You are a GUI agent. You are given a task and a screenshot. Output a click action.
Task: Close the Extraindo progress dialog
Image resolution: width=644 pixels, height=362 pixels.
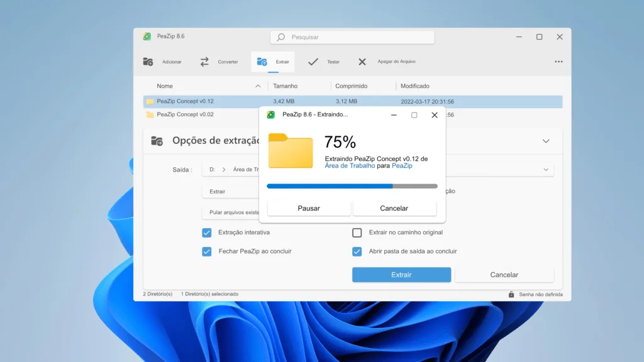pyautogui.click(x=435, y=115)
